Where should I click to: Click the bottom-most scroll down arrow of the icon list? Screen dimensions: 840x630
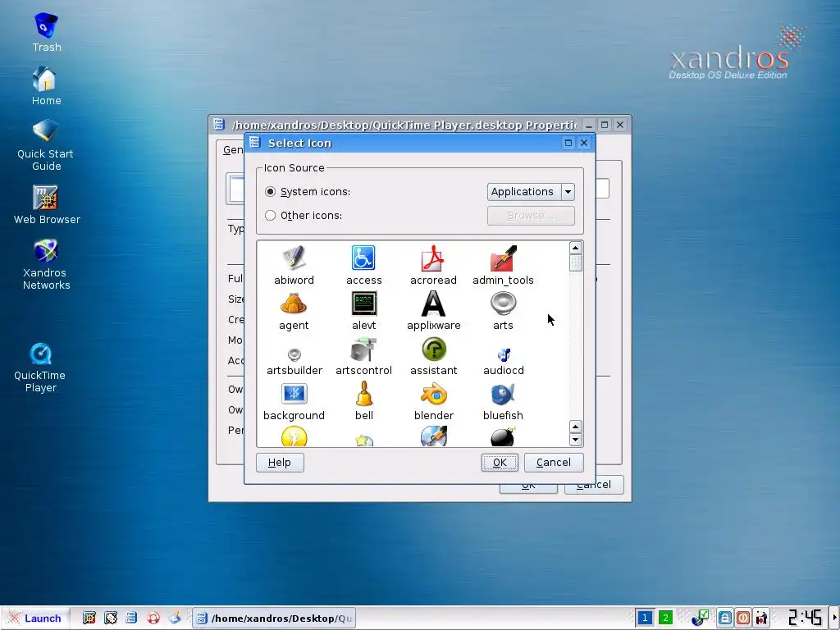(x=575, y=440)
